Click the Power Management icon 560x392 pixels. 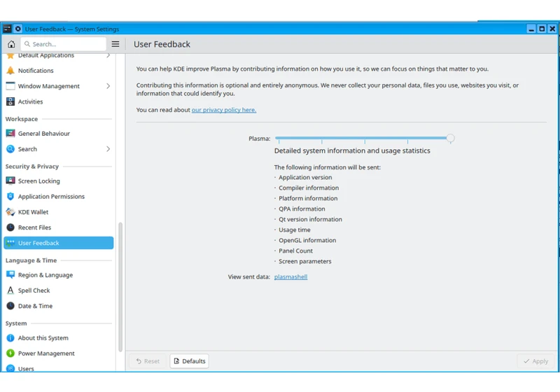point(10,353)
